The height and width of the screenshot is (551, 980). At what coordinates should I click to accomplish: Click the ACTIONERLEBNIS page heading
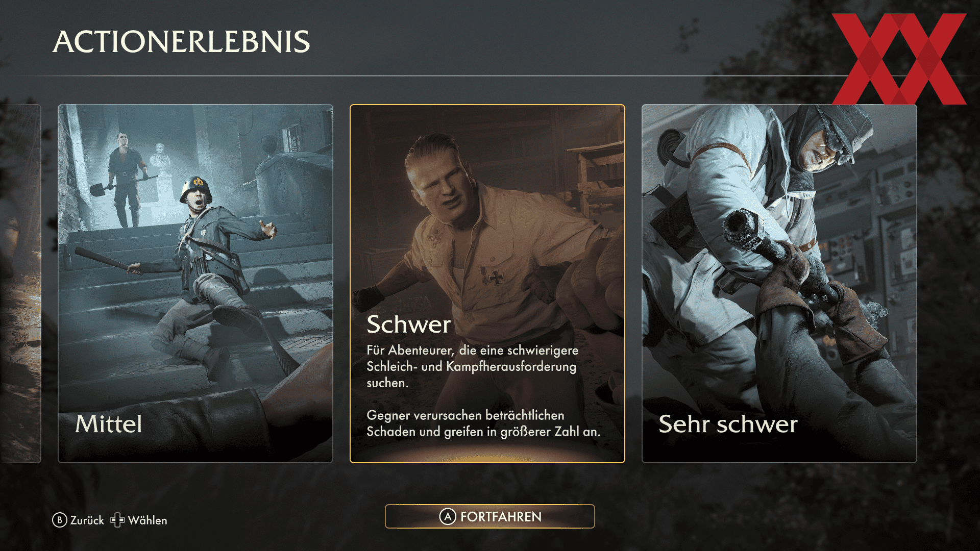click(182, 41)
